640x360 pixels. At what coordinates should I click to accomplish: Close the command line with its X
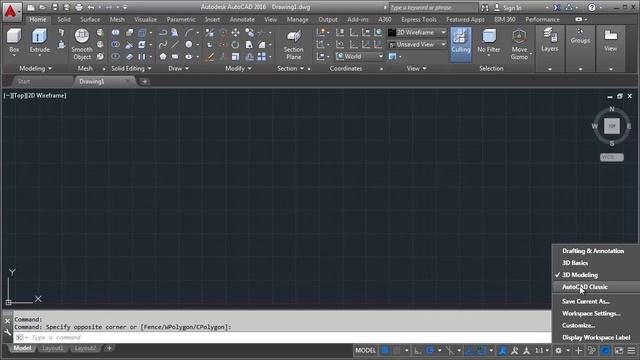pos(7,321)
